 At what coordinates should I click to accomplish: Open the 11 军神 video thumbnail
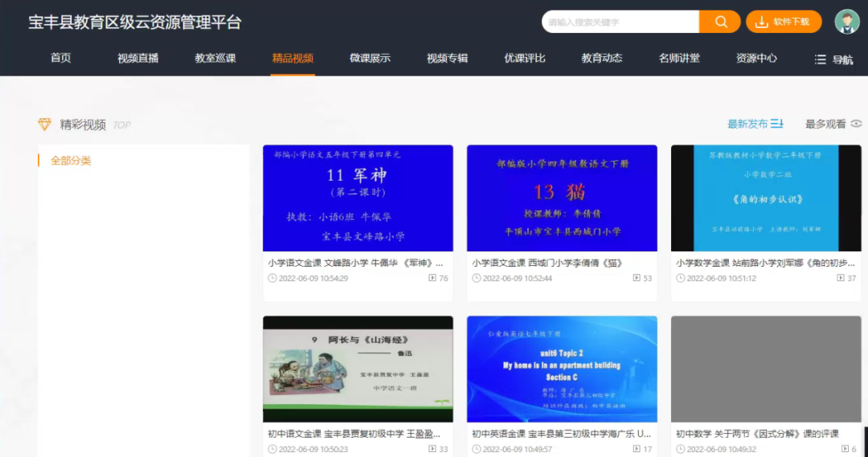358,198
